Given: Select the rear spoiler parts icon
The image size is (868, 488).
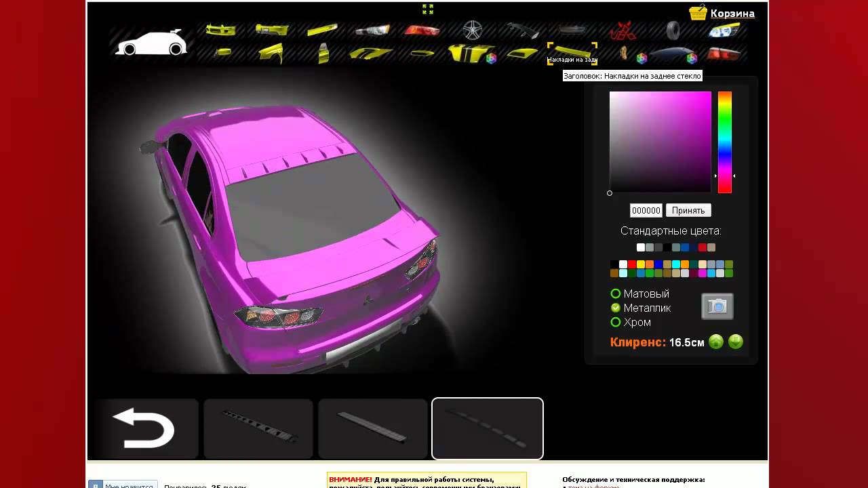Looking at the screenshot, I should [x=522, y=30].
